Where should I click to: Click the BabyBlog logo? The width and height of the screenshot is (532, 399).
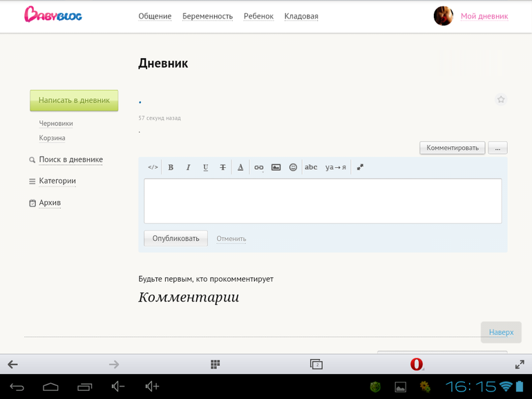click(x=53, y=14)
